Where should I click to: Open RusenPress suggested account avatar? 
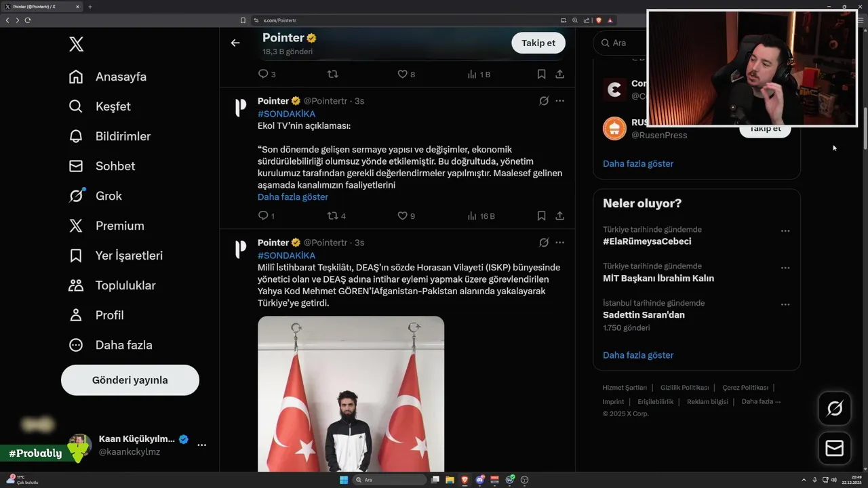click(615, 128)
